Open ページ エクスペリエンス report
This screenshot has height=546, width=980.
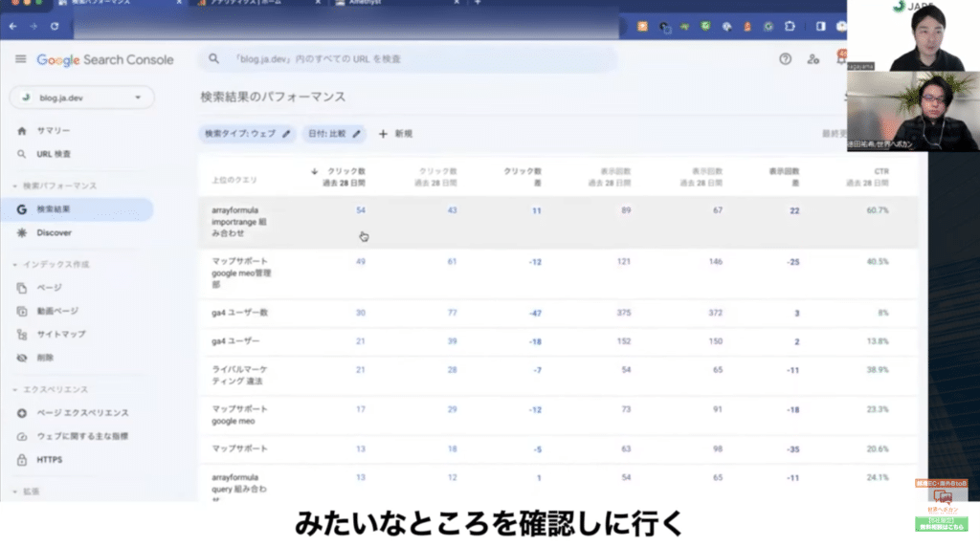tap(82, 413)
